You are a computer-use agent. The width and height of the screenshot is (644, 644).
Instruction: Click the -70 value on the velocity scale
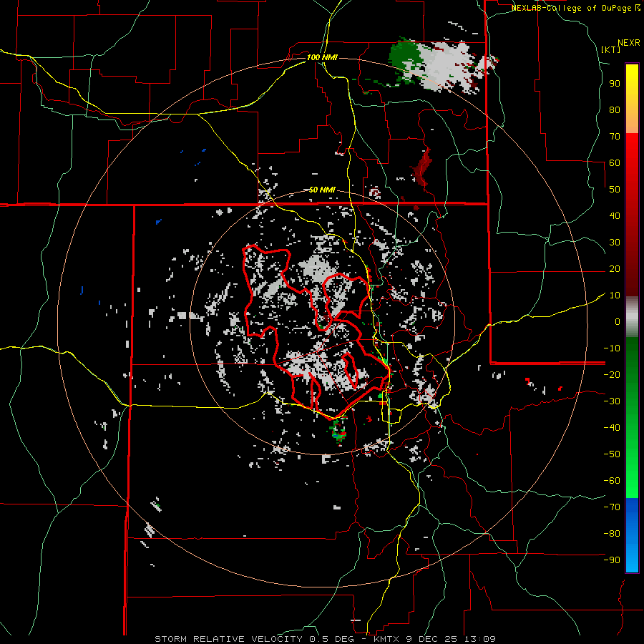[612, 507]
